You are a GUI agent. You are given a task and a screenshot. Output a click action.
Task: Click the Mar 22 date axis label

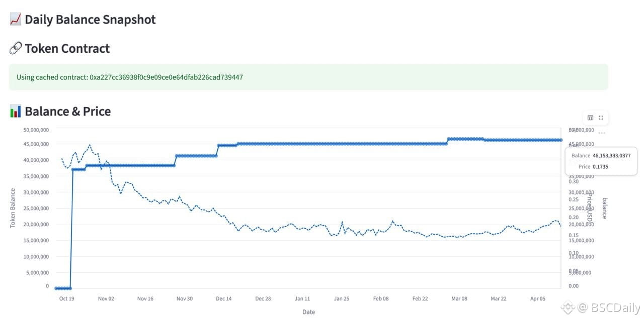click(499, 298)
